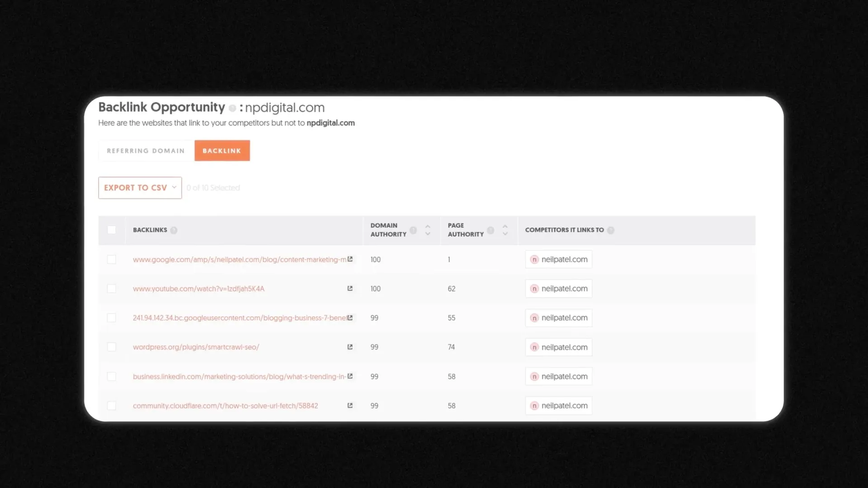This screenshot has width=868, height=488.
Task: Click page authority value 62 in youtube row
Action: (451, 288)
